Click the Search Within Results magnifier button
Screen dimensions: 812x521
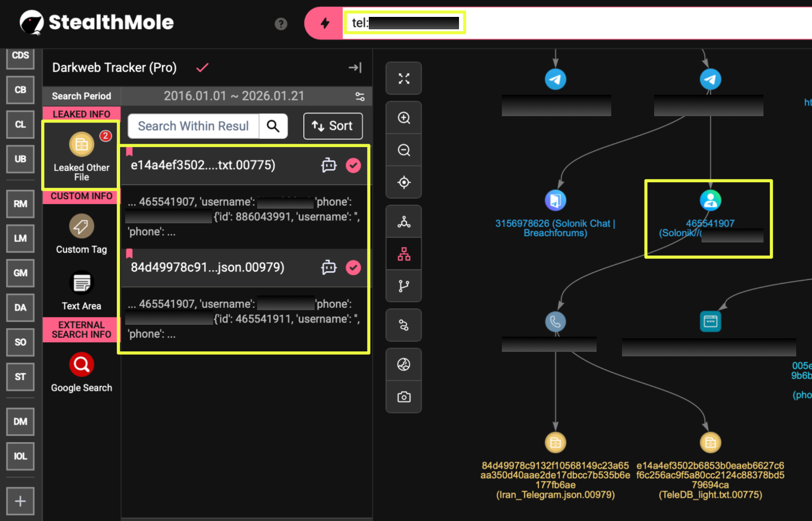[273, 126]
